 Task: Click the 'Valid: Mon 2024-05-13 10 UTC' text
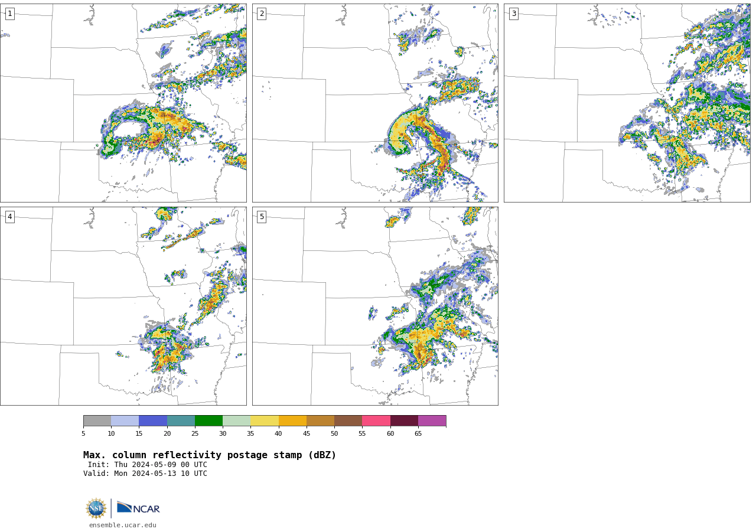[145, 474]
